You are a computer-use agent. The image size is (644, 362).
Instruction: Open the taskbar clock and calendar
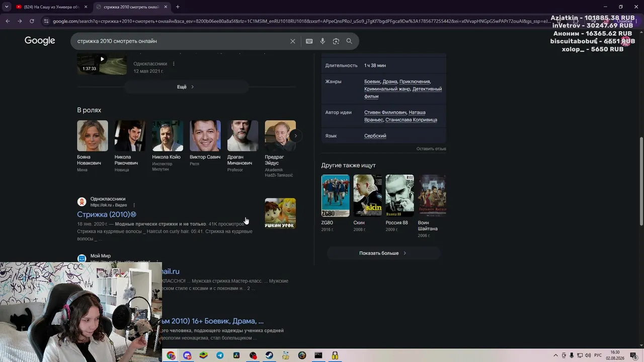click(x=615, y=355)
